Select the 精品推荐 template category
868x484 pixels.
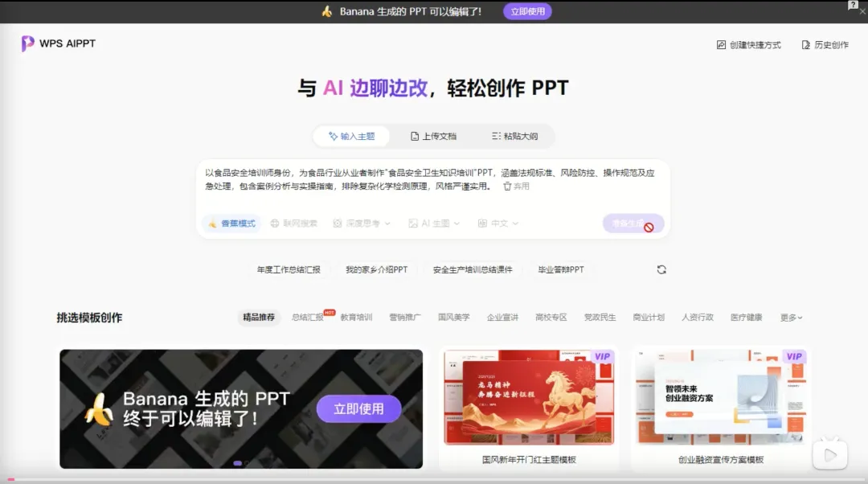(x=259, y=318)
